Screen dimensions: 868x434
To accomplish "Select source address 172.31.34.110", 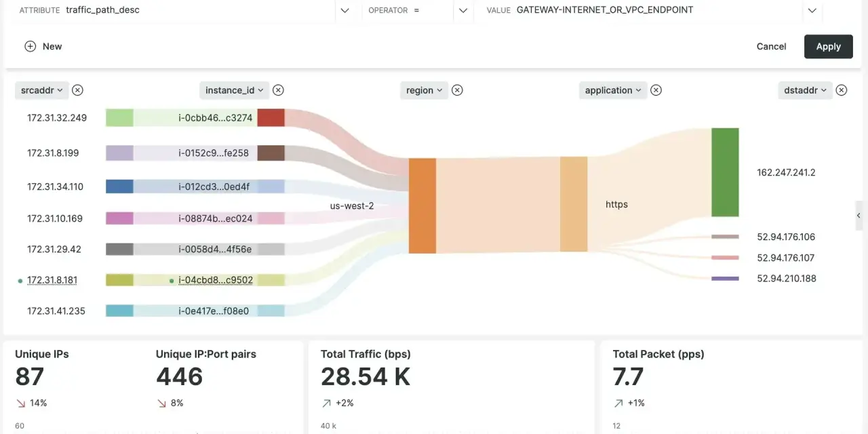I will coord(55,186).
